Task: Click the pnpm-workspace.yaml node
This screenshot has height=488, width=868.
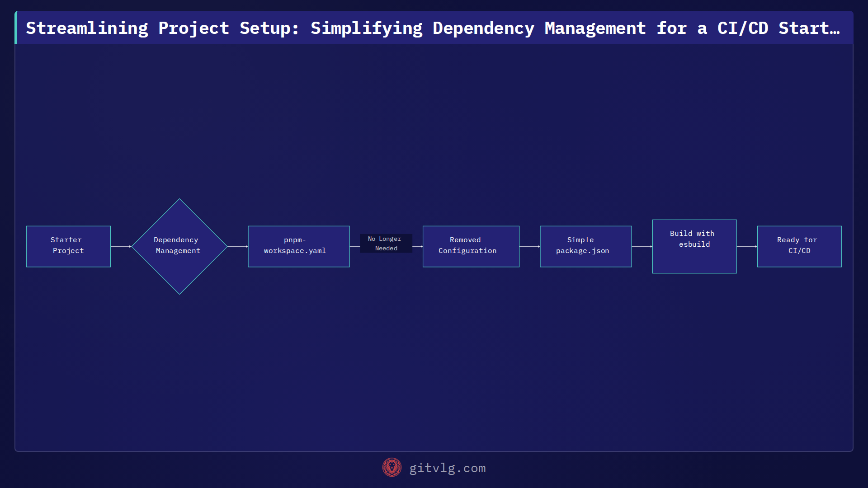Action: [299, 246]
